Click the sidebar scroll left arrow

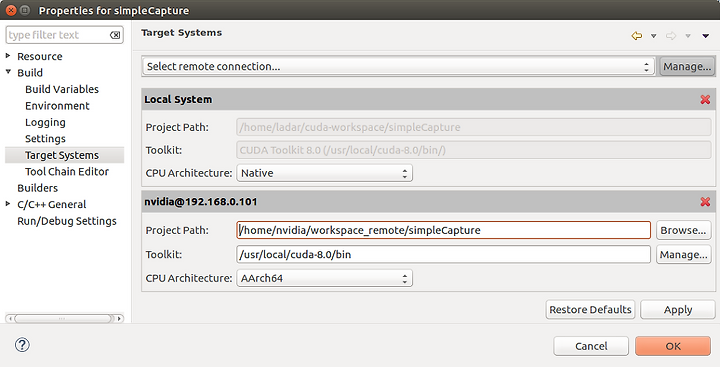(x=10, y=318)
